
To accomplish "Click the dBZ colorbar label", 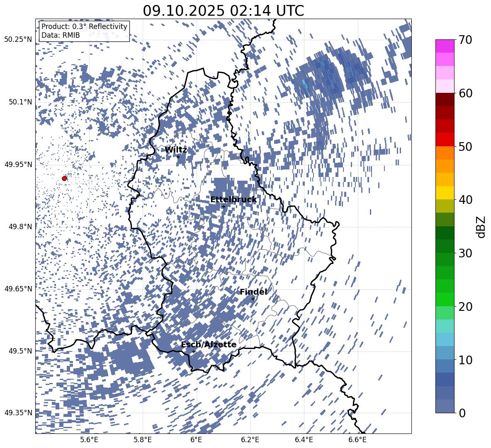I will pyautogui.click(x=481, y=227).
